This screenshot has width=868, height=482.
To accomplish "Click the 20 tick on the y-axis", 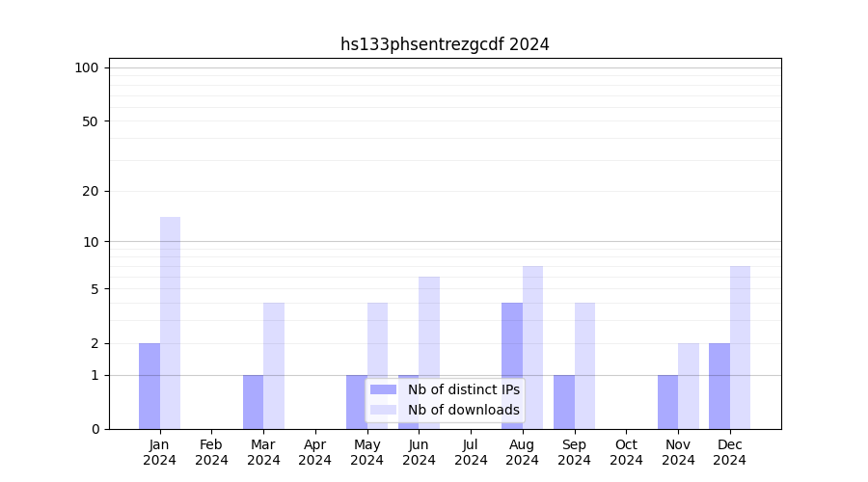I will point(91,191).
